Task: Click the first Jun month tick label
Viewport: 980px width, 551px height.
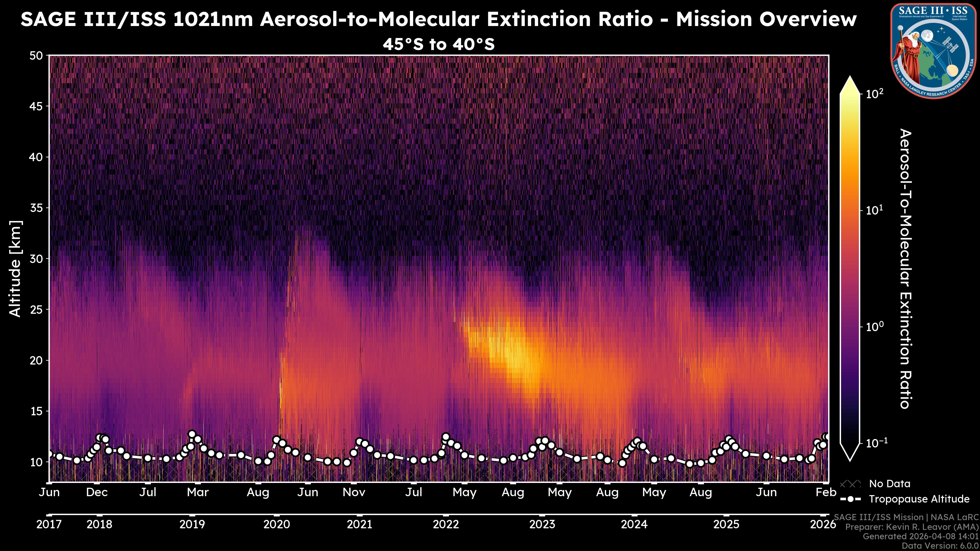Action: click(x=50, y=492)
